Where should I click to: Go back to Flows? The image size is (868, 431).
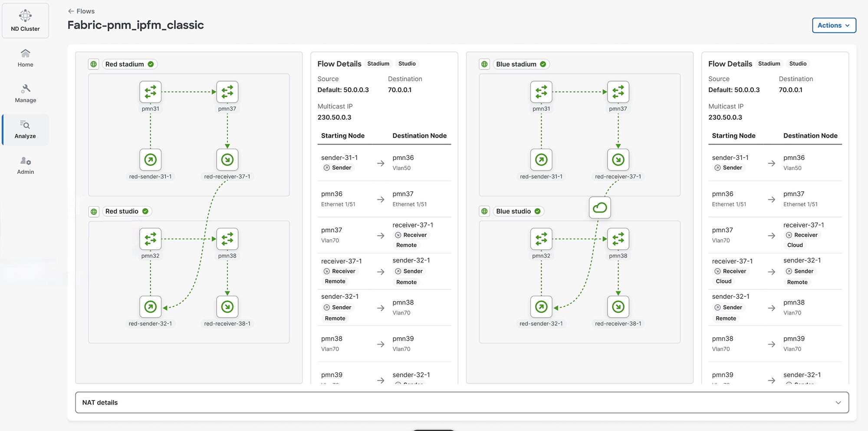coord(81,11)
